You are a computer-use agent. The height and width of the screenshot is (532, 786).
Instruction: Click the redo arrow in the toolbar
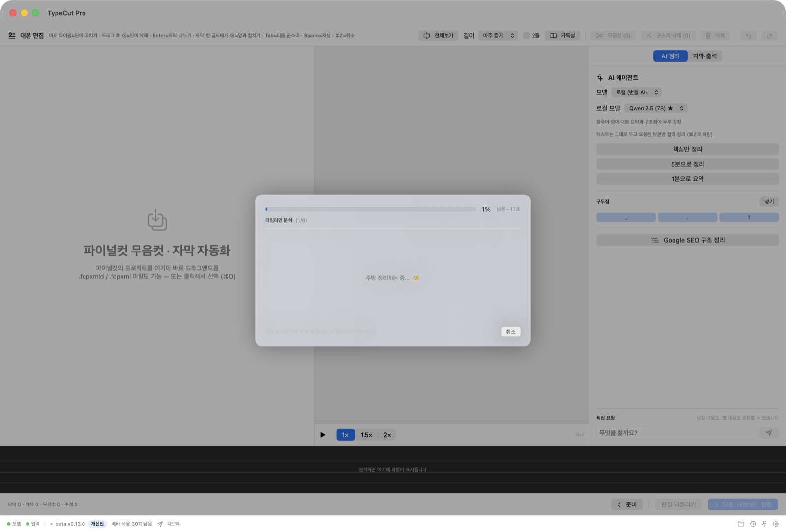point(770,36)
